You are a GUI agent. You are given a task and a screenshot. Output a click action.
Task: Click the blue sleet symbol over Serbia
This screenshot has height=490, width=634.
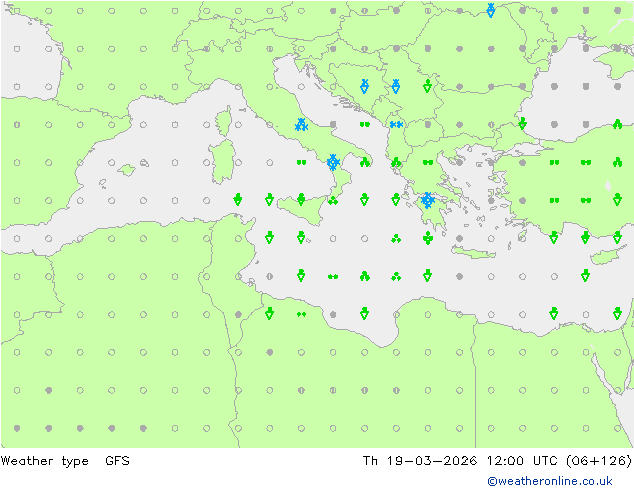coord(396,86)
